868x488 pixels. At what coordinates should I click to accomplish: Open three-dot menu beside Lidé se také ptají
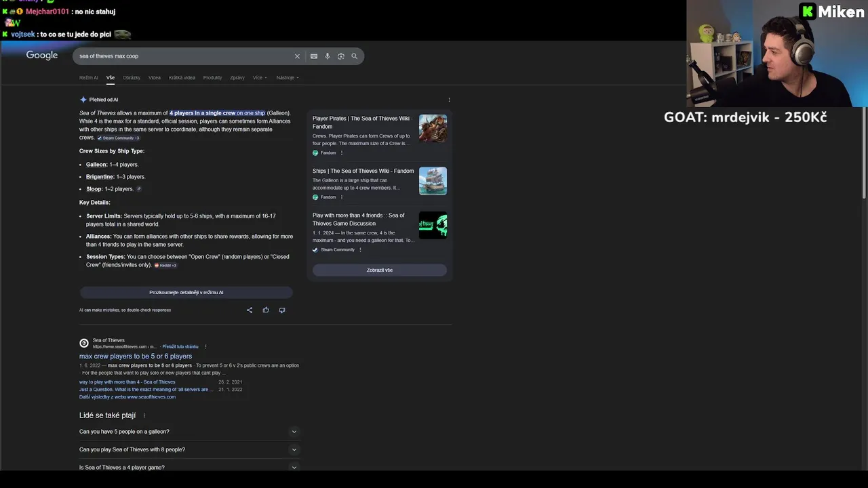tap(144, 415)
